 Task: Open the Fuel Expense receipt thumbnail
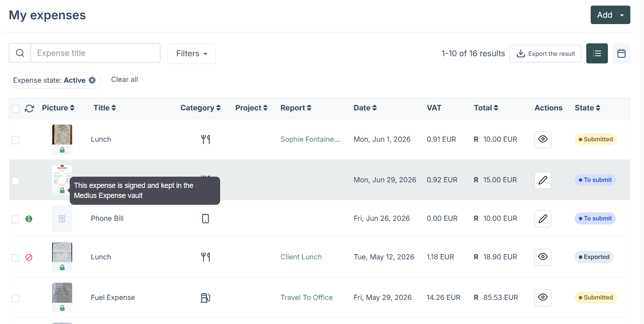[x=62, y=293]
